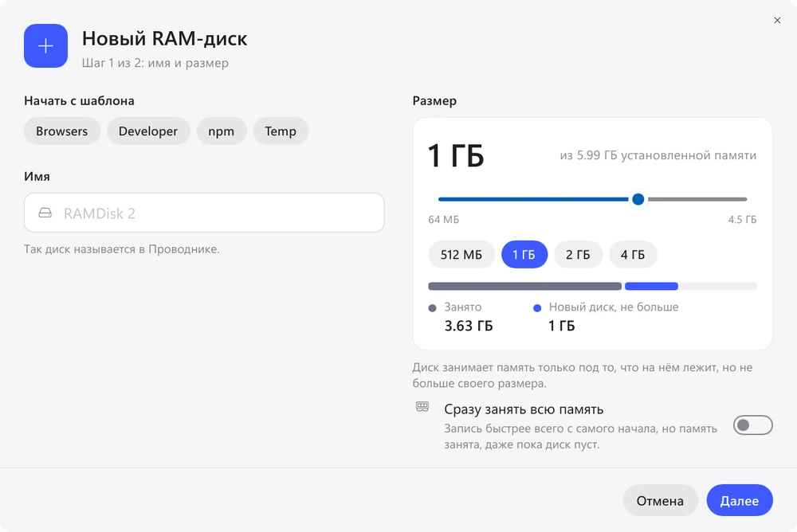Click the "Шаг 1 из 2: имя и размер" subtitle

(155, 63)
